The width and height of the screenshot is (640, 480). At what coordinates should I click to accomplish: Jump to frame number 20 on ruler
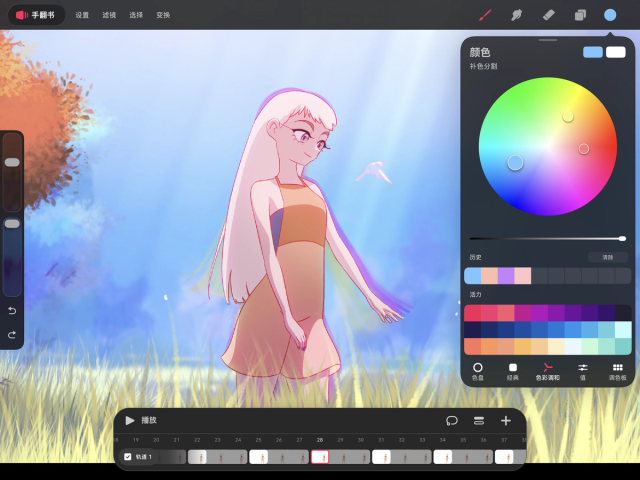(156, 440)
